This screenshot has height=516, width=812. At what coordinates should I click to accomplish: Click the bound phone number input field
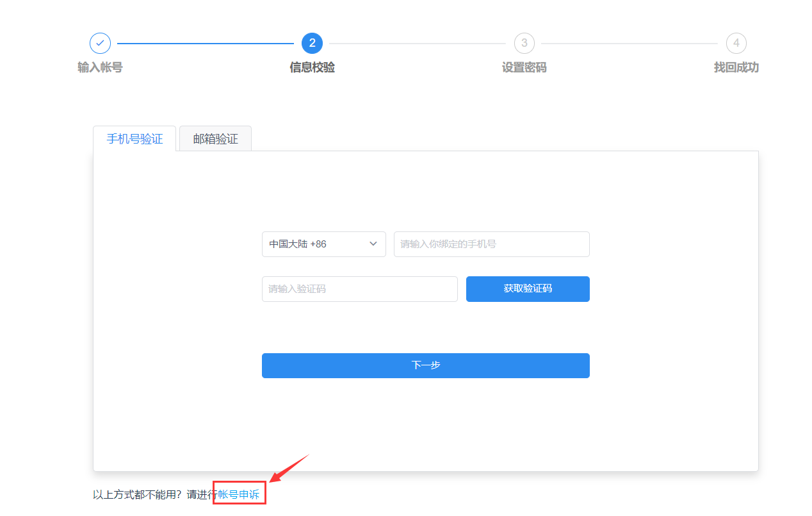pyautogui.click(x=491, y=244)
